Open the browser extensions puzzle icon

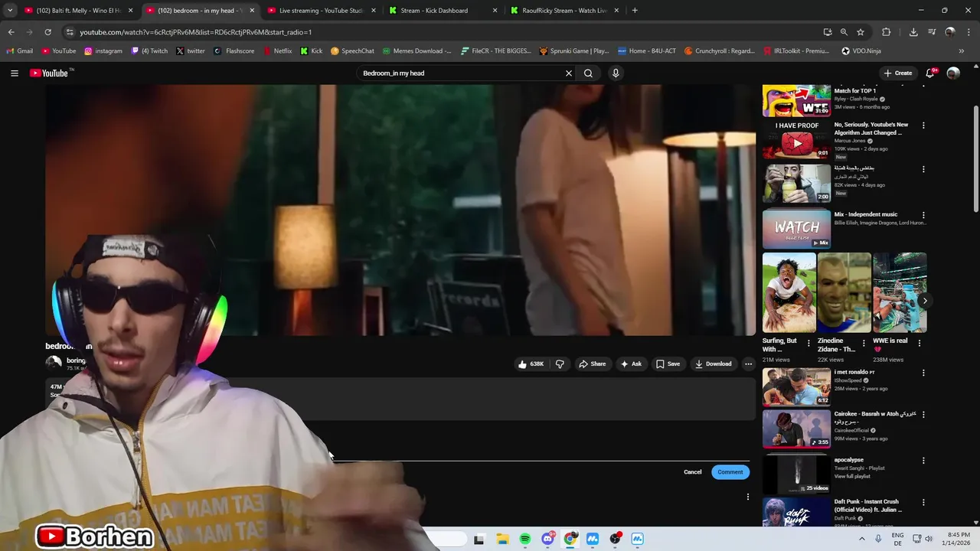click(x=887, y=32)
